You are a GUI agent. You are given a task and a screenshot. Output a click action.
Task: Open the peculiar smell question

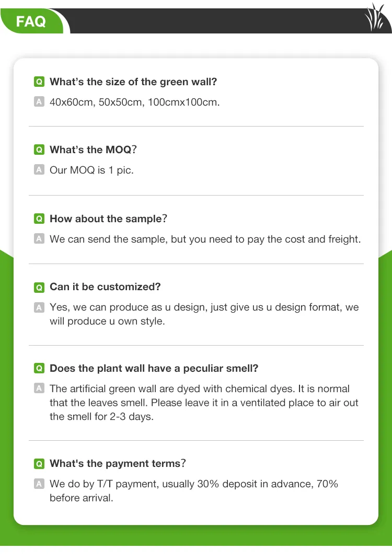pyautogui.click(x=154, y=369)
